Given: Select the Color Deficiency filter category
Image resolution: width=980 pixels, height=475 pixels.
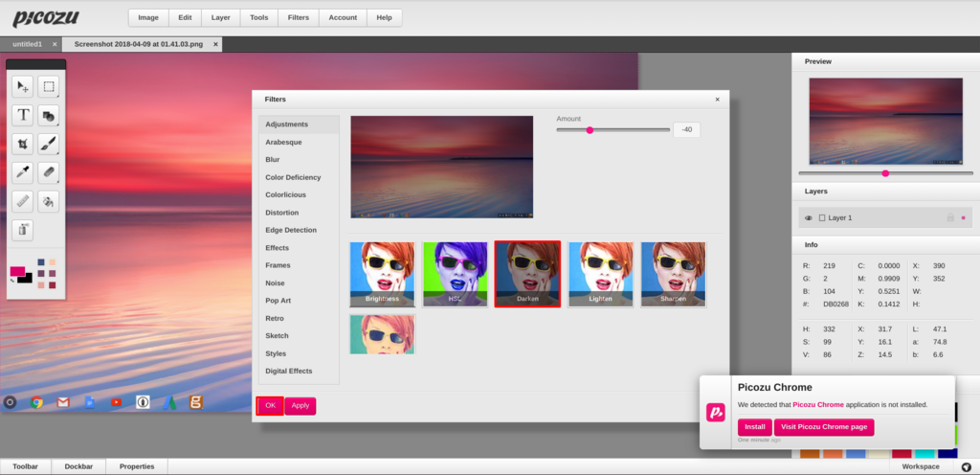Looking at the screenshot, I should [x=299, y=177].
